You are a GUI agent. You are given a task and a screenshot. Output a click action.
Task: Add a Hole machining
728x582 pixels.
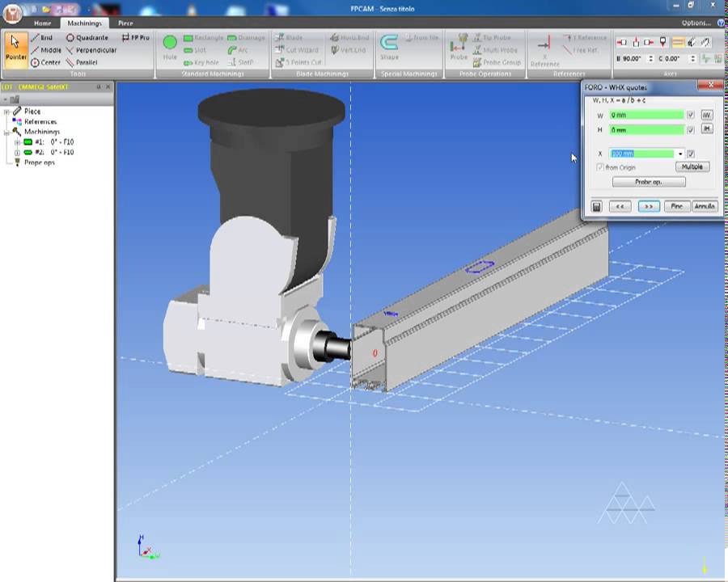(170, 48)
